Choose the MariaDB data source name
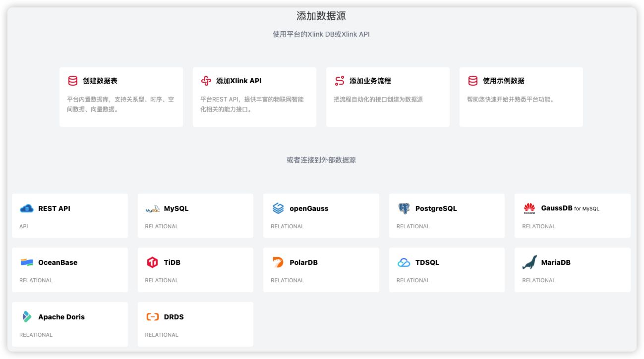The image size is (644, 359). tap(555, 262)
